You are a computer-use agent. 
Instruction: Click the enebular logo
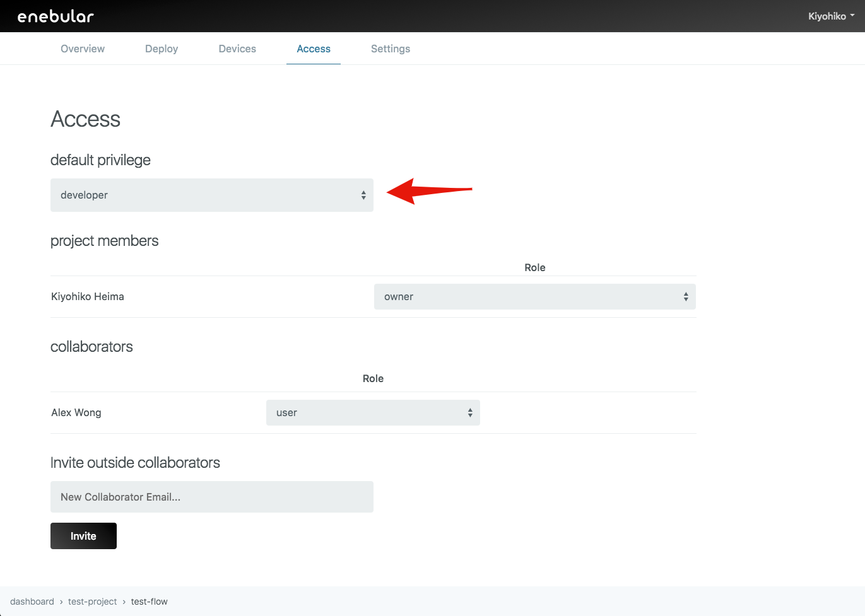pos(56,16)
